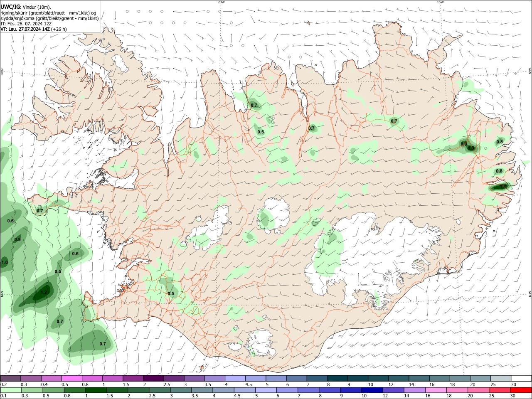532x399 pixels.
Task: Click the dusky purple swatch above label 0.2
Action: 10,379
